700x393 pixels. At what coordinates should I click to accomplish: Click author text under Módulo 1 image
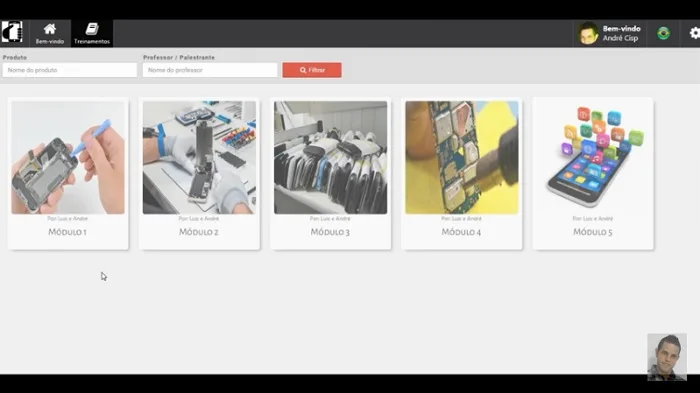point(67,219)
